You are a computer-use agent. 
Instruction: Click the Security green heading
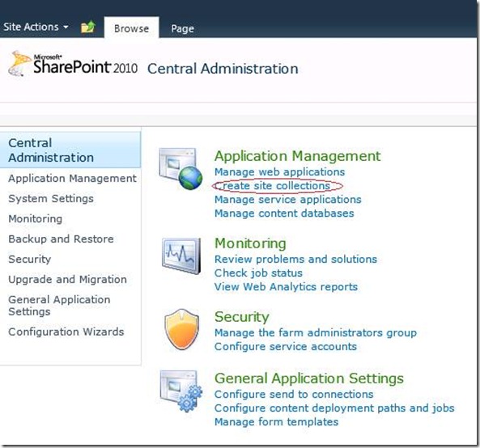[242, 317]
